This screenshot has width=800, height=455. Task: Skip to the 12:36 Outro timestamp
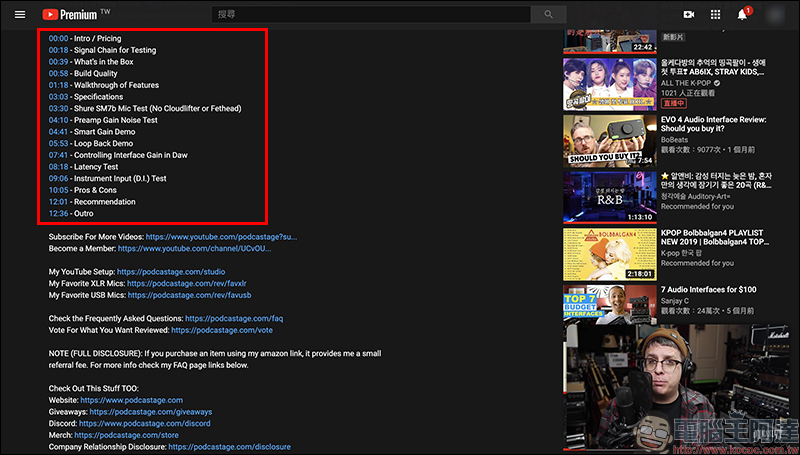coord(58,213)
